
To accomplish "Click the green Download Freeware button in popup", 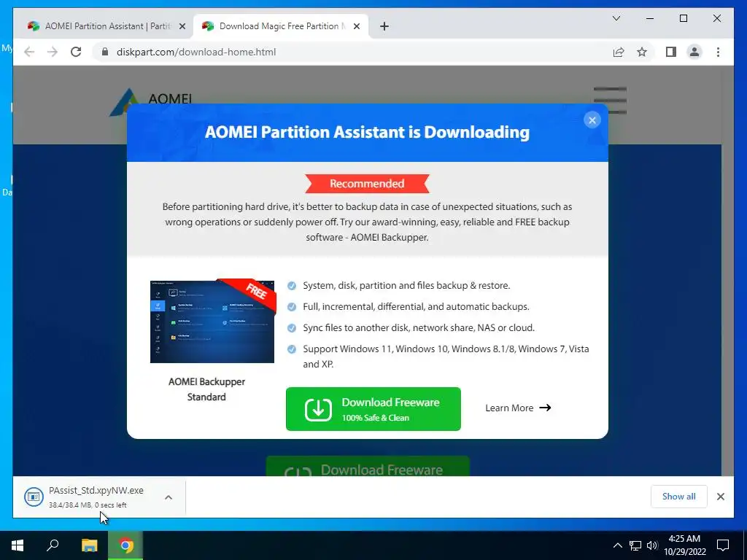I will [x=373, y=409].
